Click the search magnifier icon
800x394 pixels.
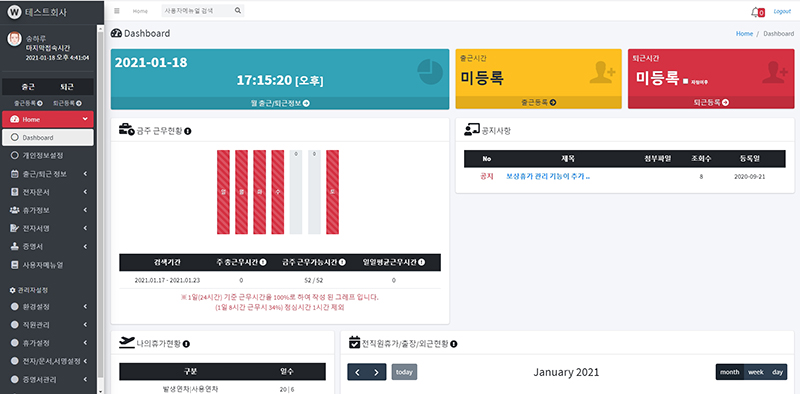click(238, 11)
